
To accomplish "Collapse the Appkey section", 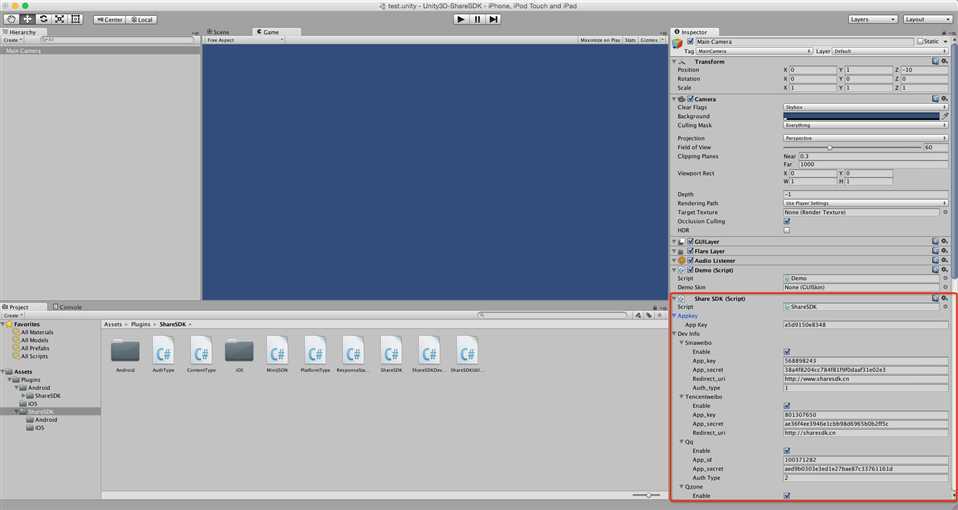I will 675,316.
